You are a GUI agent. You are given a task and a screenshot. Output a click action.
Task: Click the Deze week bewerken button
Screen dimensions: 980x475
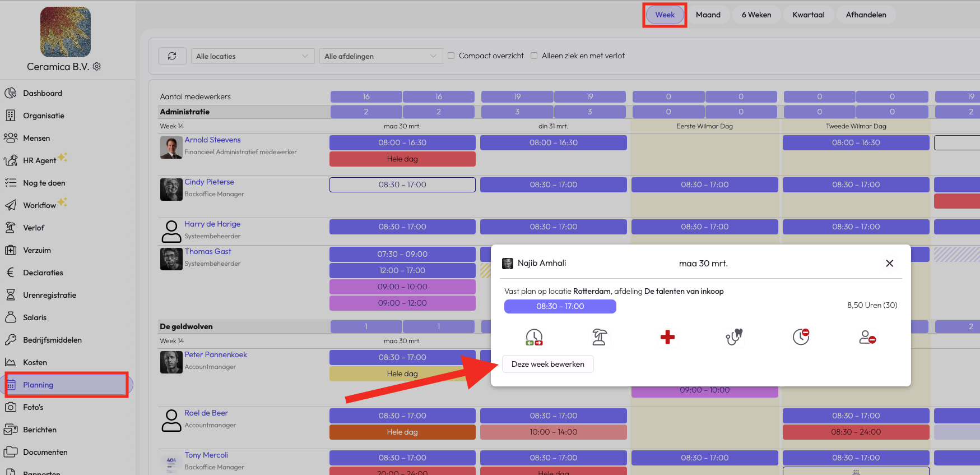coord(548,364)
